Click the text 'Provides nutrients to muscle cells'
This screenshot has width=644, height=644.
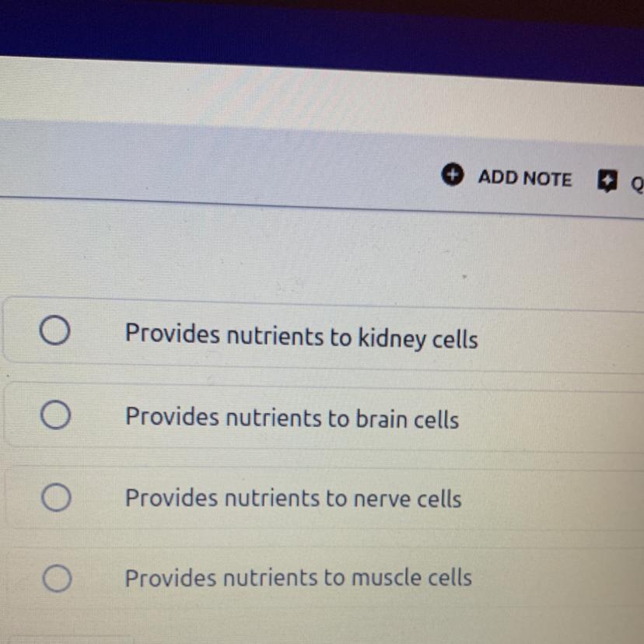(298, 578)
